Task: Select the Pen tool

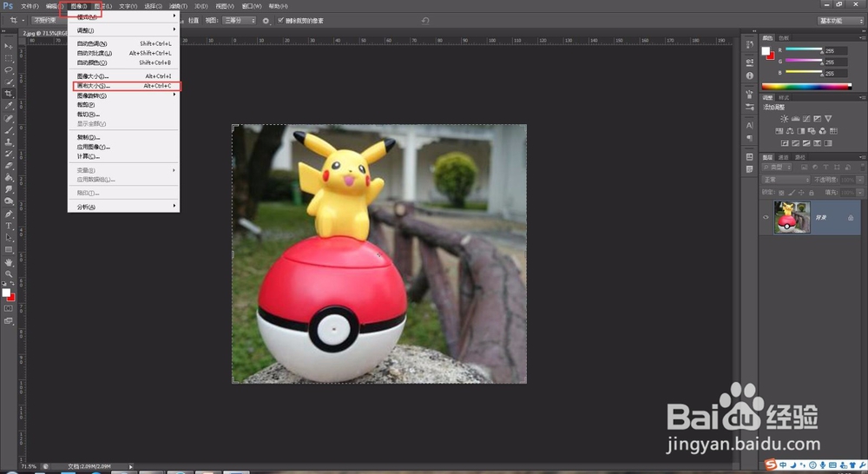Action: [9, 214]
